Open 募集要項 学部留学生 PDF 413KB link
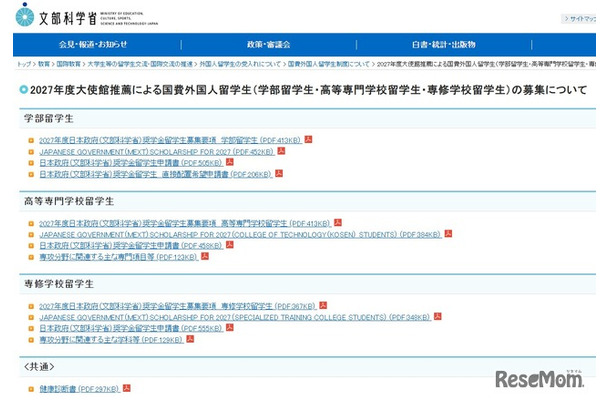The image size is (610, 400). [170, 140]
